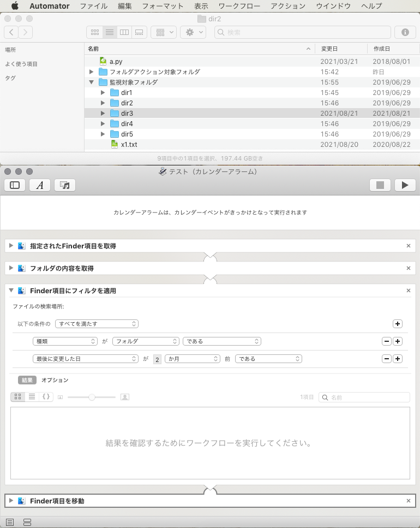Expand dir1 folder disclosure triangle
420x528 pixels.
(103, 92)
